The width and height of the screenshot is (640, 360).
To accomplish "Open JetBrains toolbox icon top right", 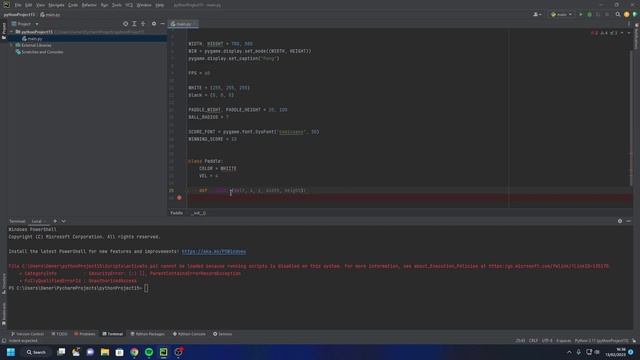I will (x=635, y=14).
